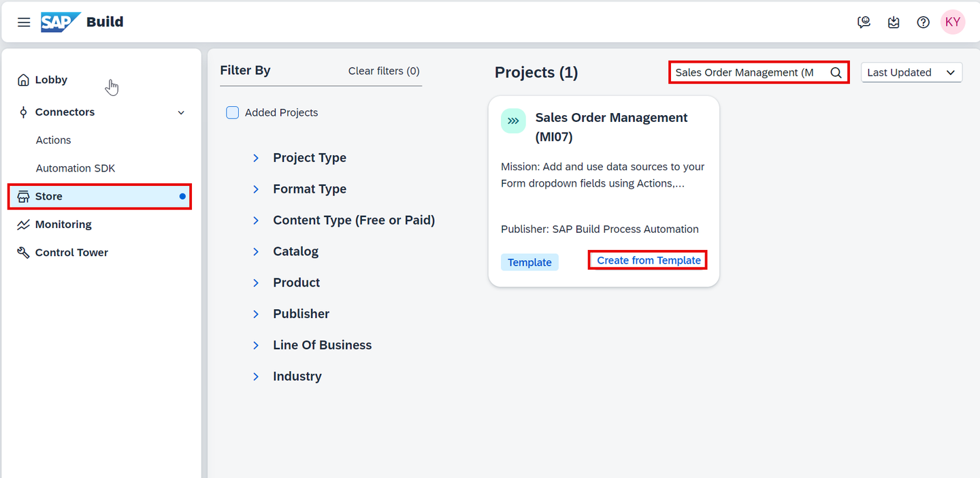Click the Added Projects label
This screenshot has width=980, height=478.
pyautogui.click(x=281, y=112)
